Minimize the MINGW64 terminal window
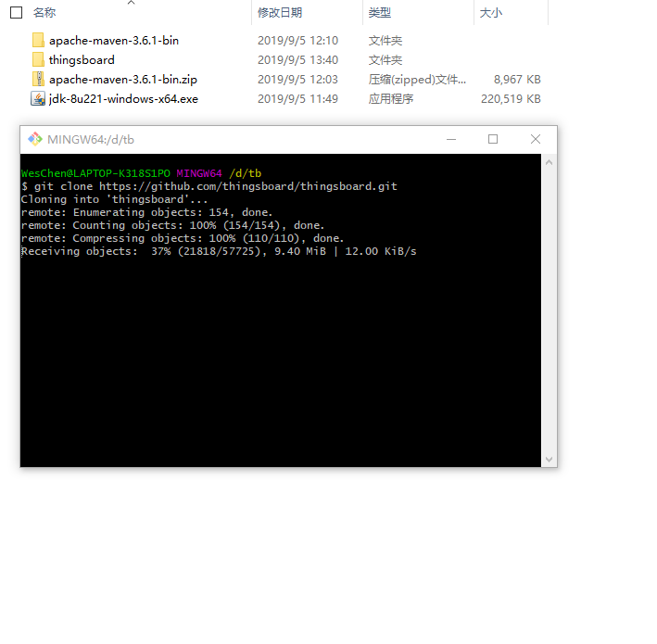The image size is (657, 644). [451, 139]
